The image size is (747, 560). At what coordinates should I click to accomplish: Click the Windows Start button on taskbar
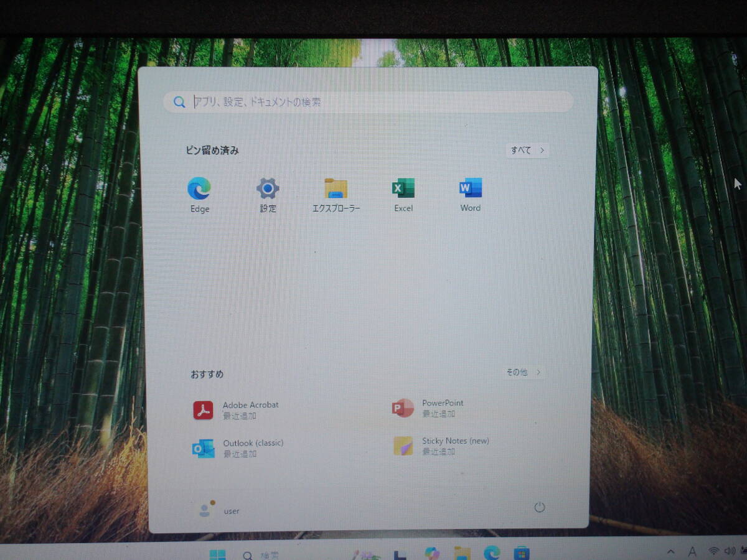216,554
